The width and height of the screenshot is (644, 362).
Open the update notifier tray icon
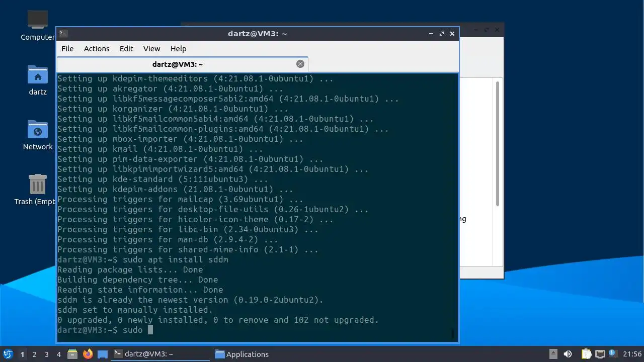tap(613, 354)
